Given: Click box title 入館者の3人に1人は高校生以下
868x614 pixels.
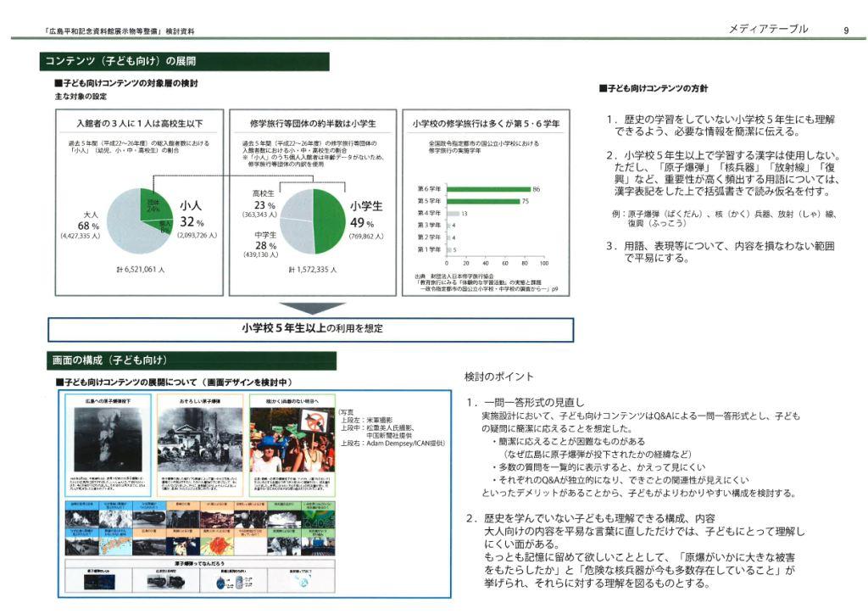Looking at the screenshot, I should 140,124.
